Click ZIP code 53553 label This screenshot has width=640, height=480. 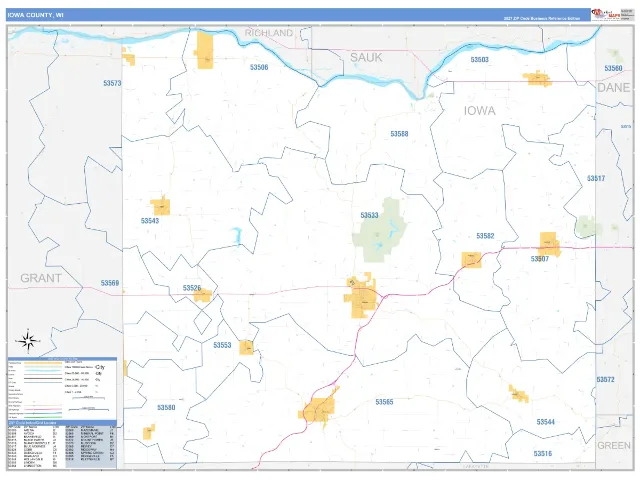coord(222,345)
